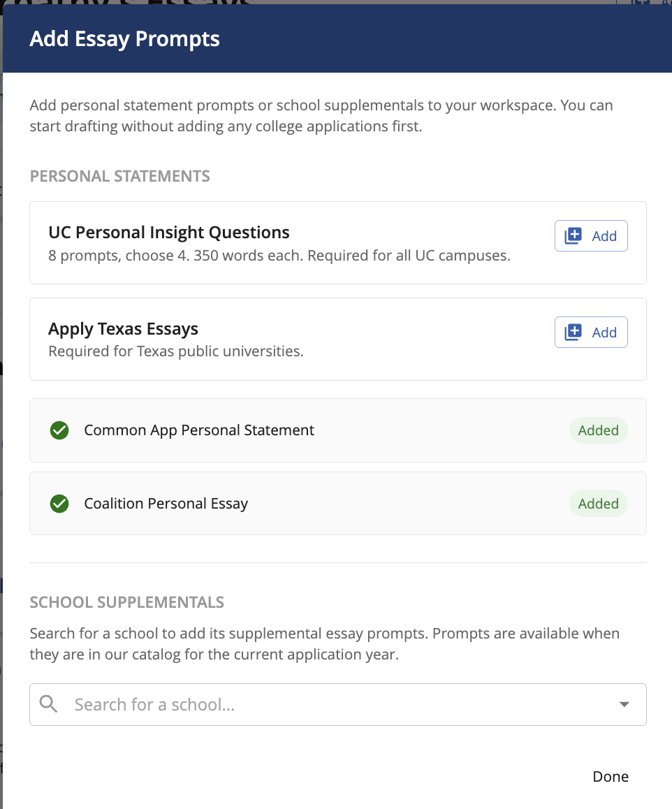Click the Added badge for Coalition Personal Essay
Viewport: 672px width, 809px height.
(598, 504)
